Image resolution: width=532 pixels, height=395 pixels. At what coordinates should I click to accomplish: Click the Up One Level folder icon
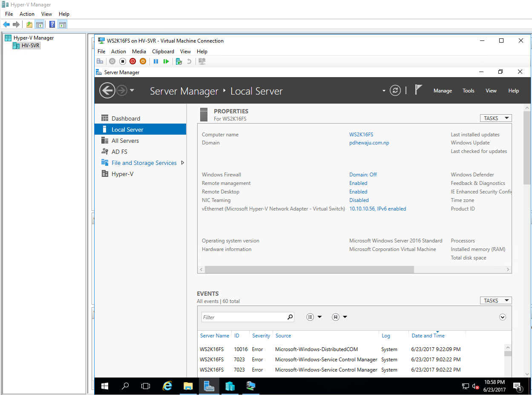pos(29,25)
